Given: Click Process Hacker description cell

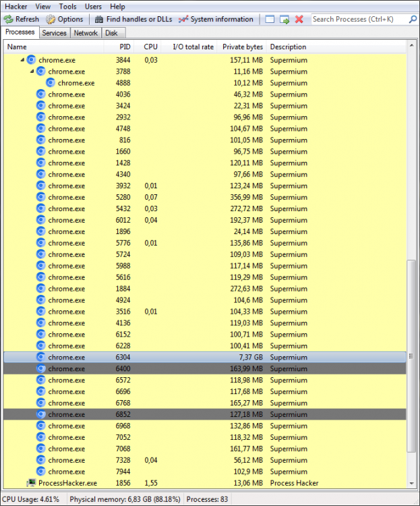Looking at the screenshot, I should [x=294, y=483].
